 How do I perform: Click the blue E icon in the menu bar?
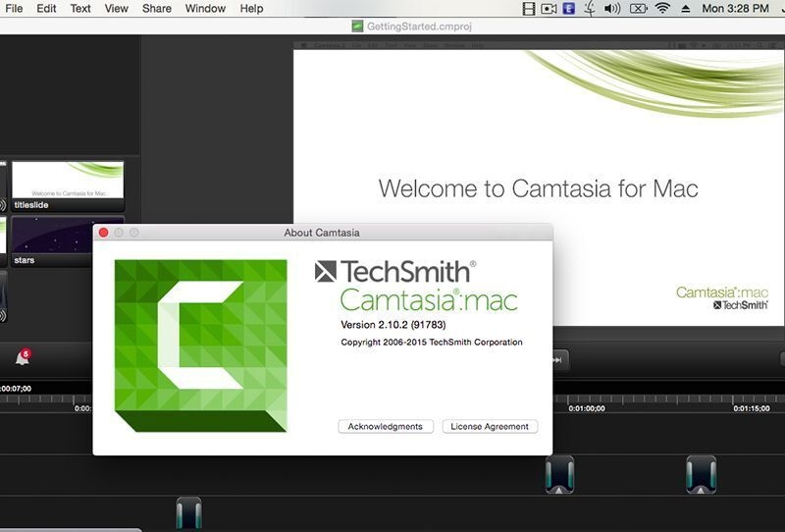569,9
